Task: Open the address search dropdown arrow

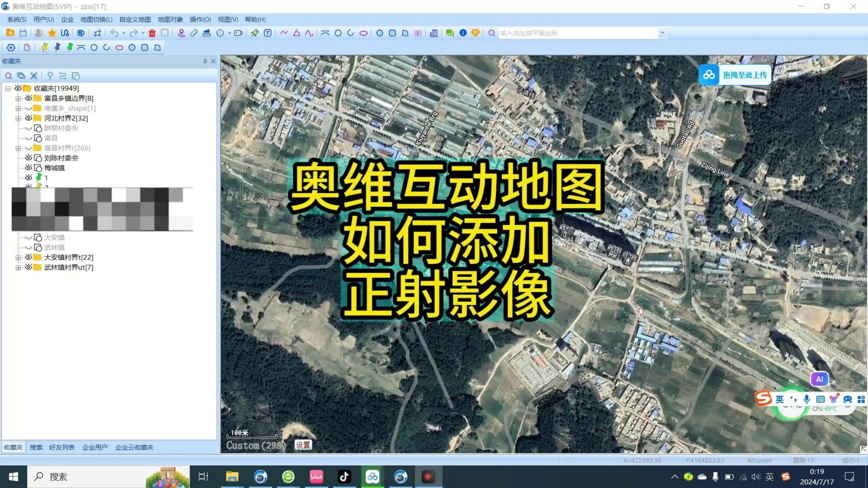Action: coord(662,33)
